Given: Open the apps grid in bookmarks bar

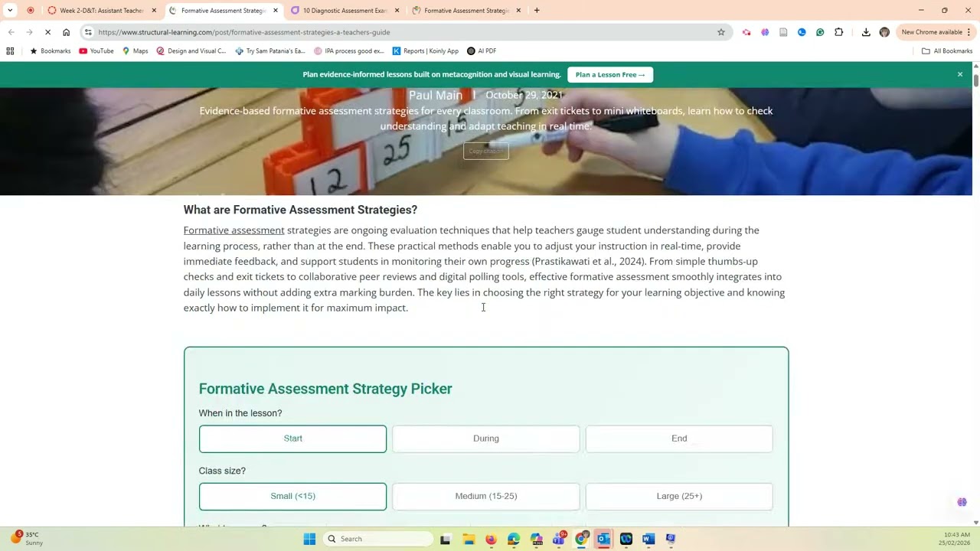Looking at the screenshot, I should (10, 51).
